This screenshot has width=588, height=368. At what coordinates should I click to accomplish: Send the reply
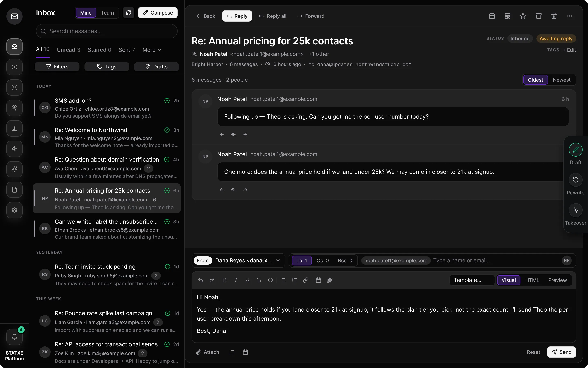[561, 352]
